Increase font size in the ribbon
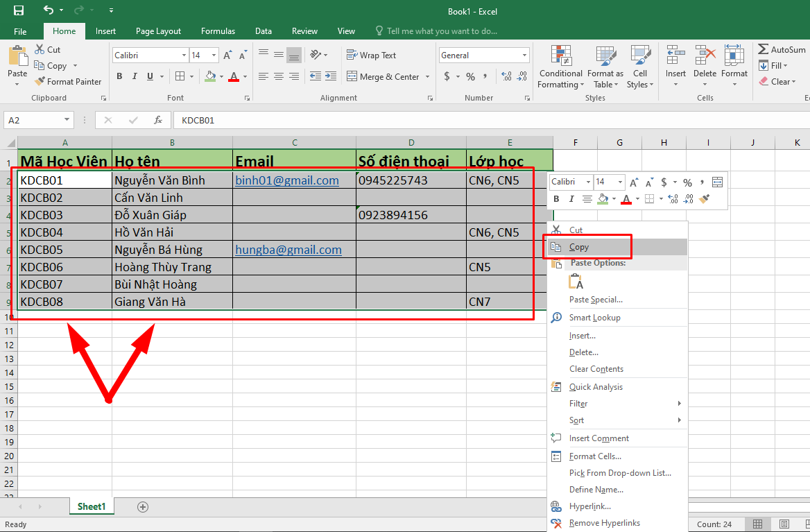This screenshot has height=532, width=810. (227, 55)
